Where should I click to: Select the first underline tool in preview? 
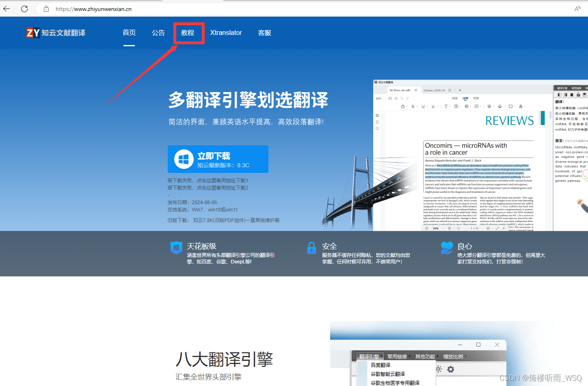[423, 106]
